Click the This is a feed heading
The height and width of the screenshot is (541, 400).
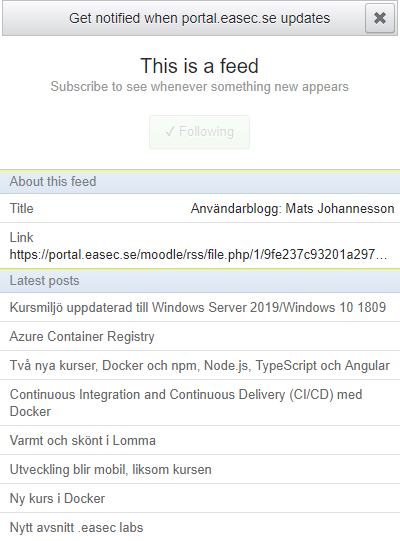[x=199, y=66]
